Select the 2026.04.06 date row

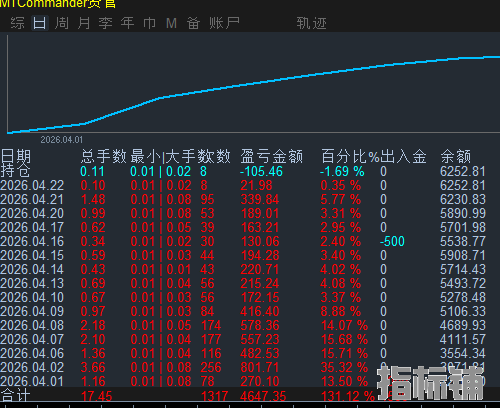(x=32, y=353)
